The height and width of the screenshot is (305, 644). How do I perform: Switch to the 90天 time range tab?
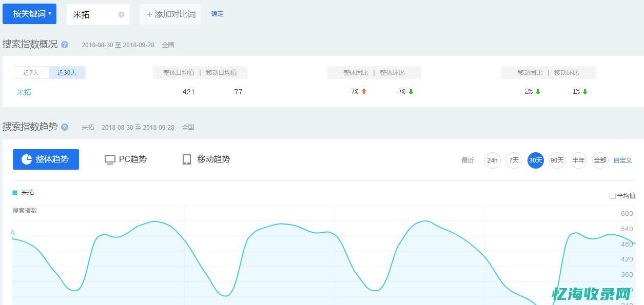pyautogui.click(x=557, y=160)
